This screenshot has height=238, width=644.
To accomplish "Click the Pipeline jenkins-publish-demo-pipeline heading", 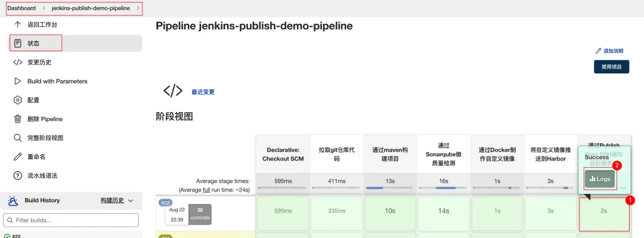I will [254, 26].
